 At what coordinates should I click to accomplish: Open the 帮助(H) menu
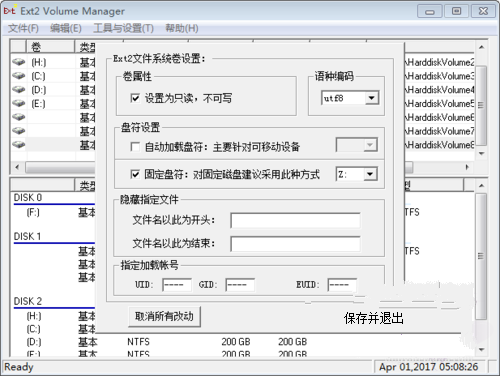pyautogui.click(x=182, y=28)
